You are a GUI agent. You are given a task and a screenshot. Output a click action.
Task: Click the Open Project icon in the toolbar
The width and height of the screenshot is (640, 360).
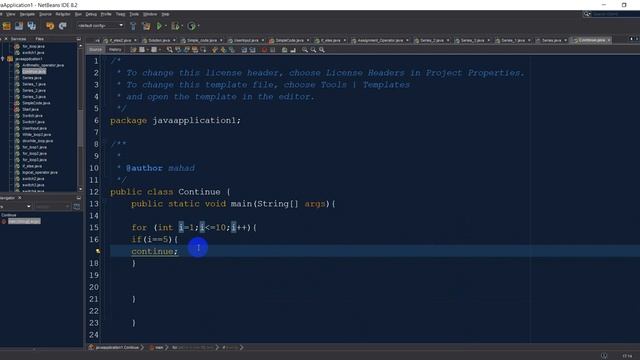pyautogui.click(x=19, y=26)
